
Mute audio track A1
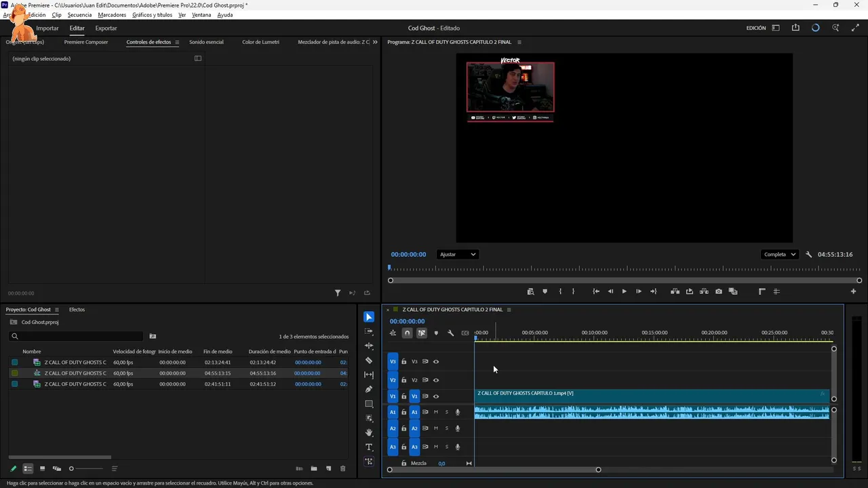(x=436, y=412)
